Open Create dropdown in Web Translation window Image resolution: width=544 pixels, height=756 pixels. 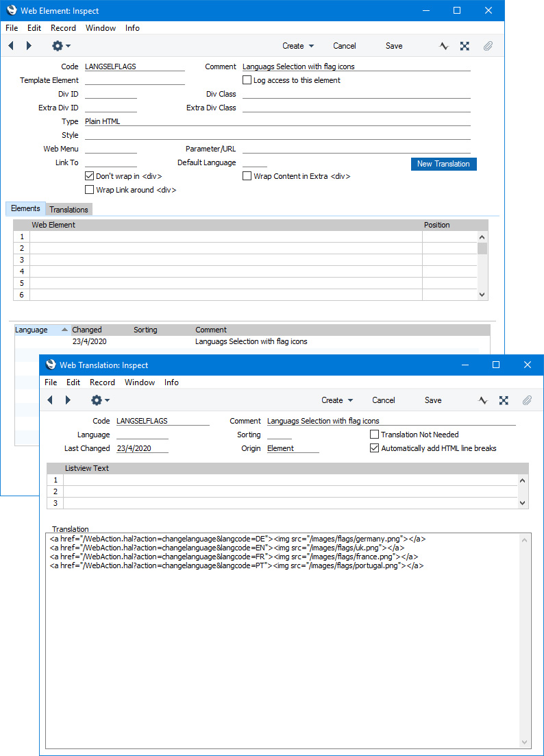(x=337, y=400)
